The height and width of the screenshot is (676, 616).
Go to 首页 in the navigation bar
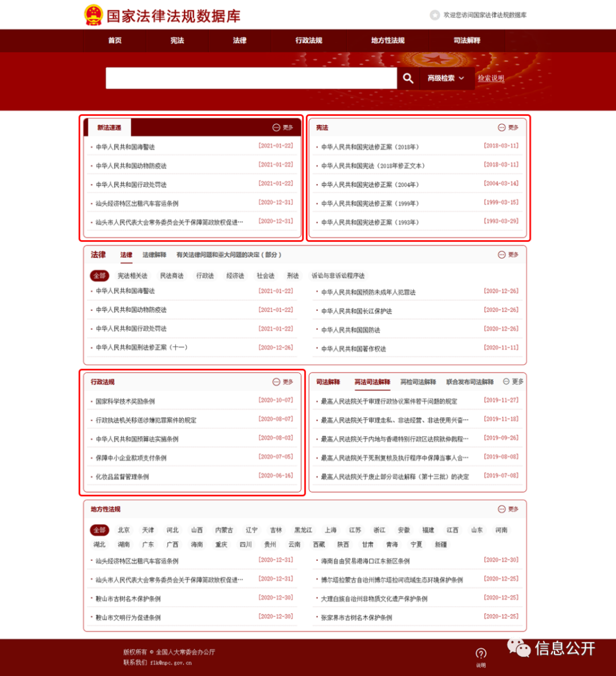(x=115, y=41)
